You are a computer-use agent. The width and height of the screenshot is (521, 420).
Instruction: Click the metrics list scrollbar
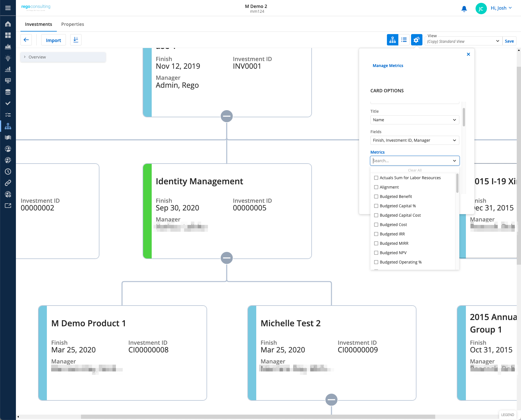click(457, 183)
